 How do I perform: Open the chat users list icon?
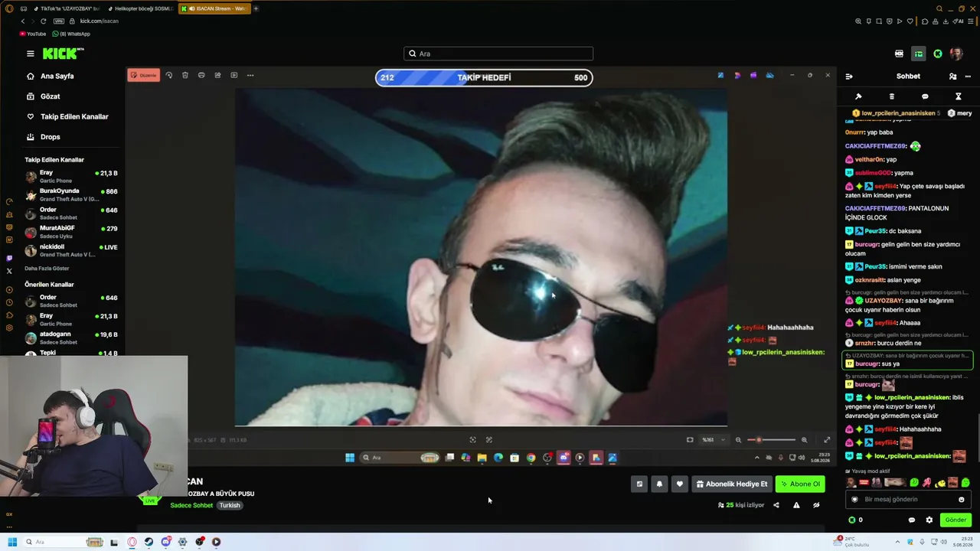pos(952,77)
